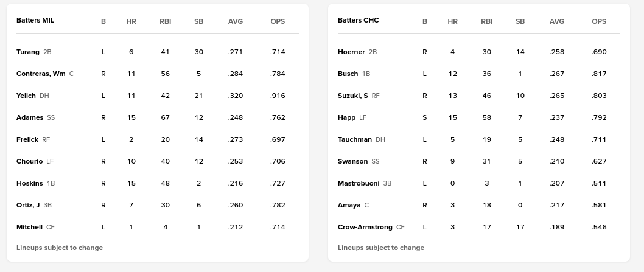This screenshot has height=272, width=644.
Task: Click OPS column header in CHC table
Action: [x=599, y=21]
